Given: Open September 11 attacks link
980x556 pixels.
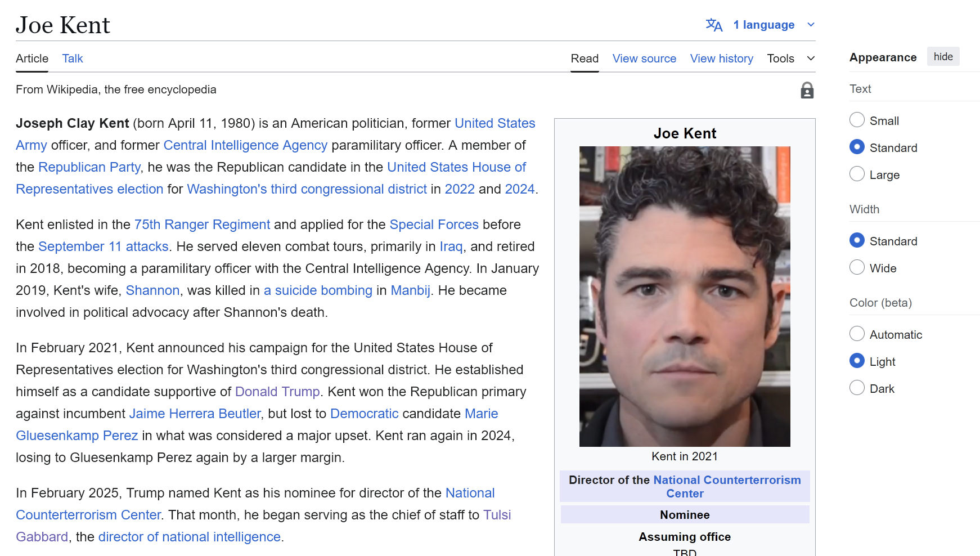Looking at the screenshot, I should click(104, 246).
